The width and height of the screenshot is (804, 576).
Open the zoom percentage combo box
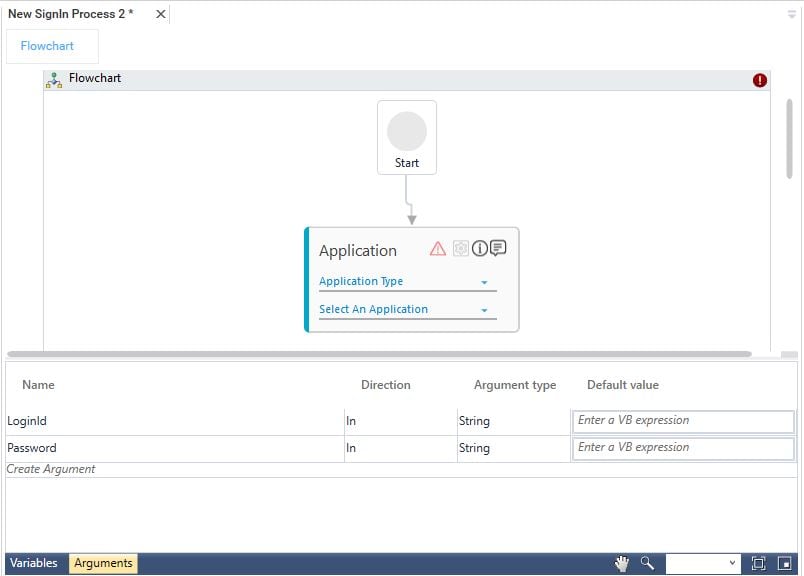(704, 564)
